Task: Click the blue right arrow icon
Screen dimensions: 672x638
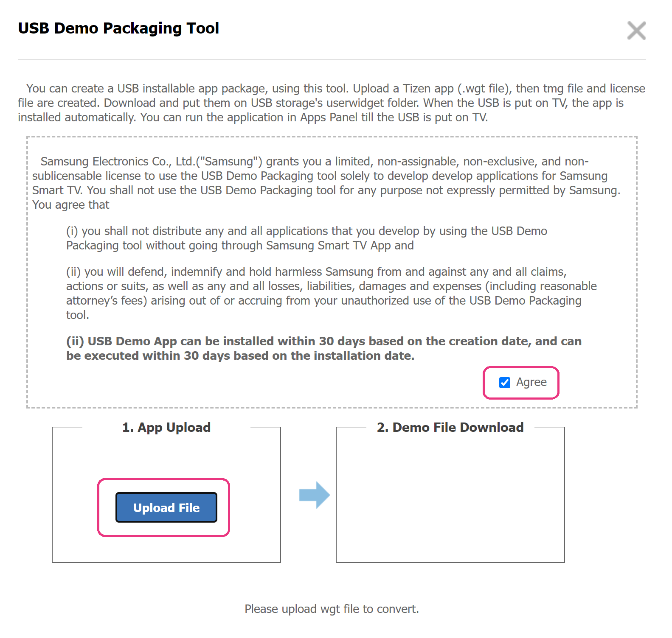Action: click(x=314, y=495)
